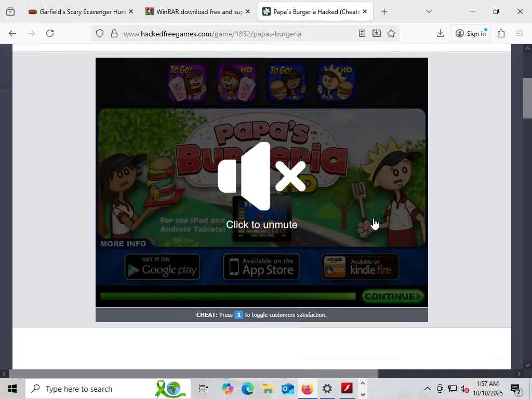Open the Firefox hamburger application menu
Viewport: 532px width, 399px height.
click(x=520, y=33)
